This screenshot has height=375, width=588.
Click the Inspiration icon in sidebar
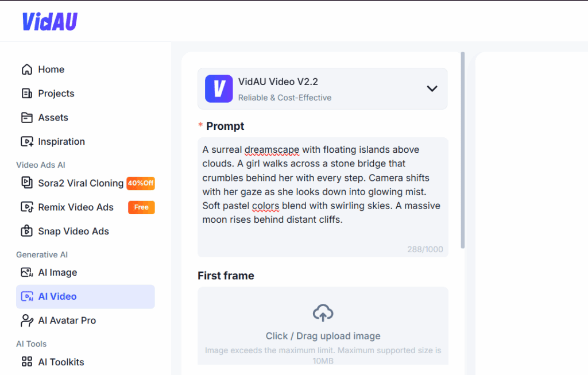[x=26, y=142]
